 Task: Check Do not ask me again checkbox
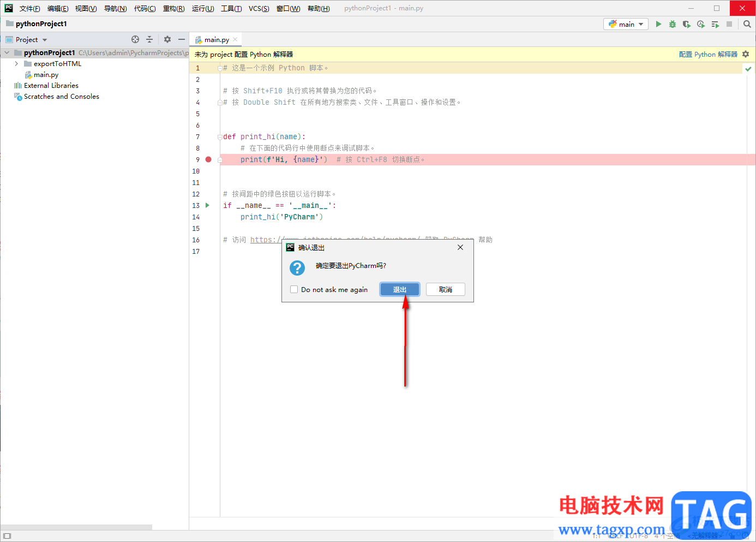tap(294, 289)
